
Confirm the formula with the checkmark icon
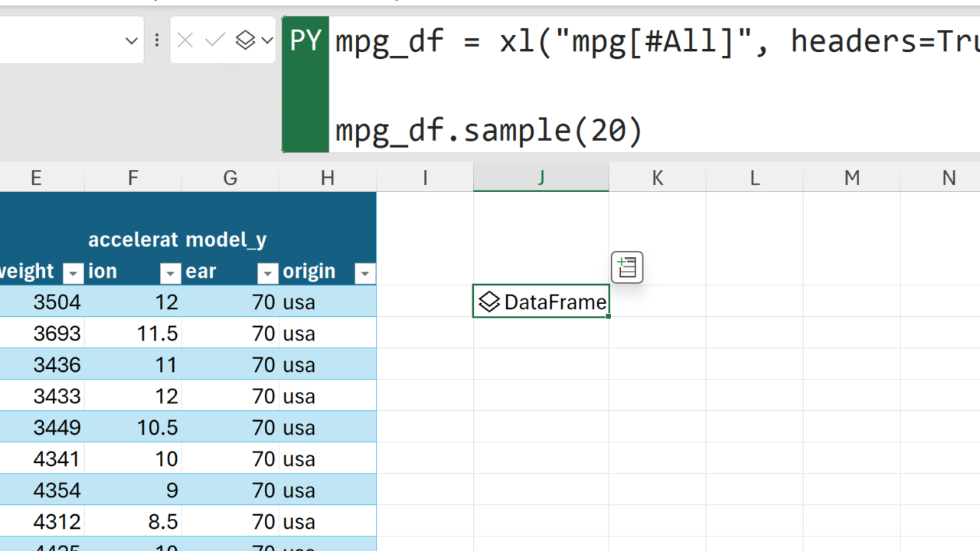214,41
